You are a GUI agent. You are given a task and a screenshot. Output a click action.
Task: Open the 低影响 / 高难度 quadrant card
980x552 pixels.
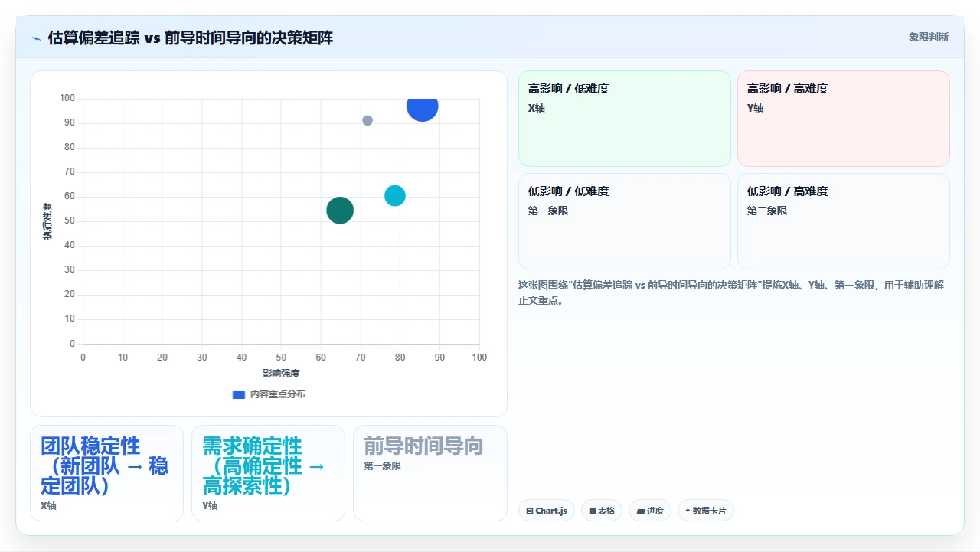tap(844, 221)
